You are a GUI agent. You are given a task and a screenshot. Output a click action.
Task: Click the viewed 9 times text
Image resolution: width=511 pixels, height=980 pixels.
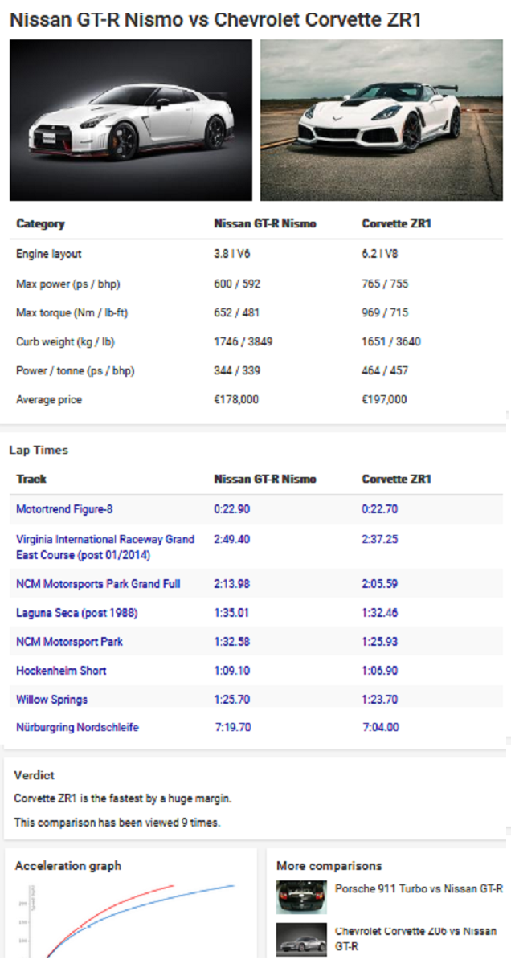pos(117,823)
